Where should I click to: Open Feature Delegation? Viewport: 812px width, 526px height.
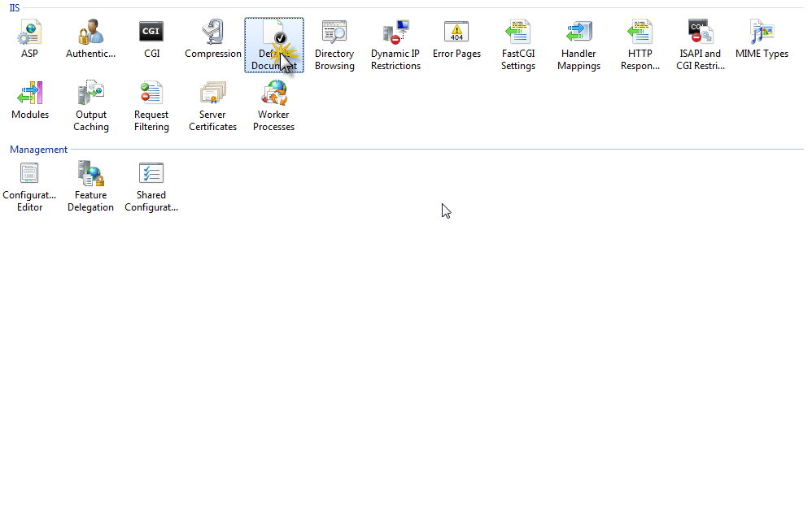pyautogui.click(x=90, y=187)
